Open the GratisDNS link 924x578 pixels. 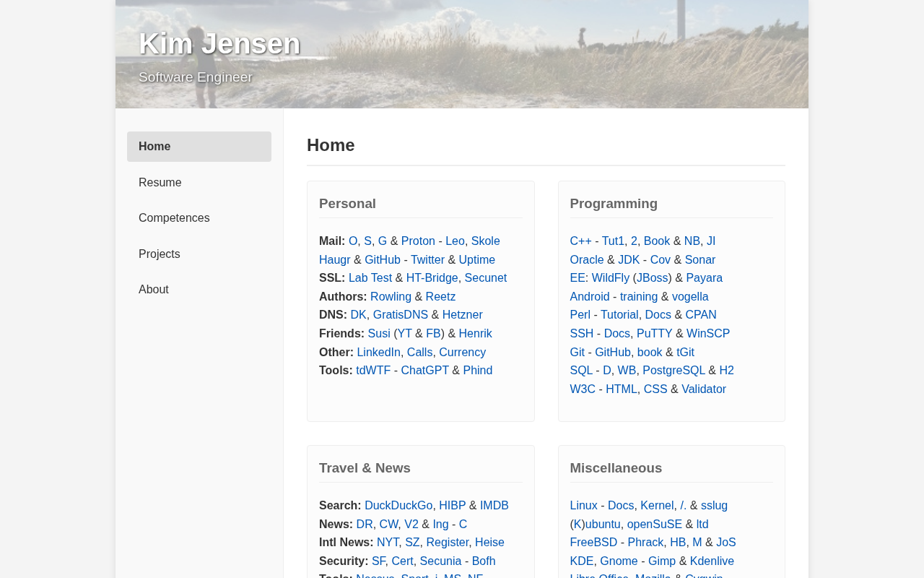(401, 315)
